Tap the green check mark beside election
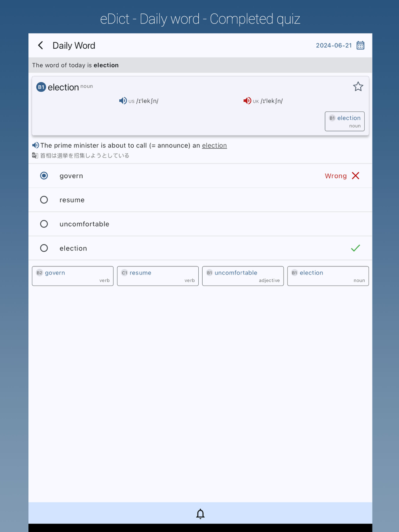The width and height of the screenshot is (399, 532). click(x=356, y=248)
